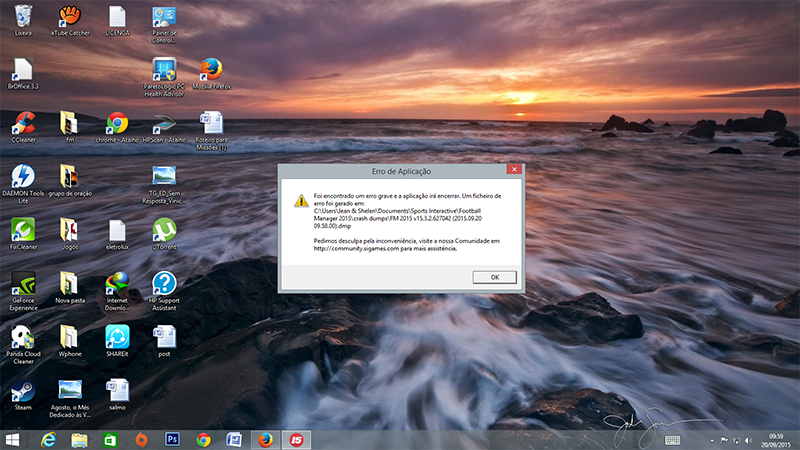800x450 pixels.
Task: Select the CCleaner desktop icon
Action: pyautogui.click(x=23, y=124)
